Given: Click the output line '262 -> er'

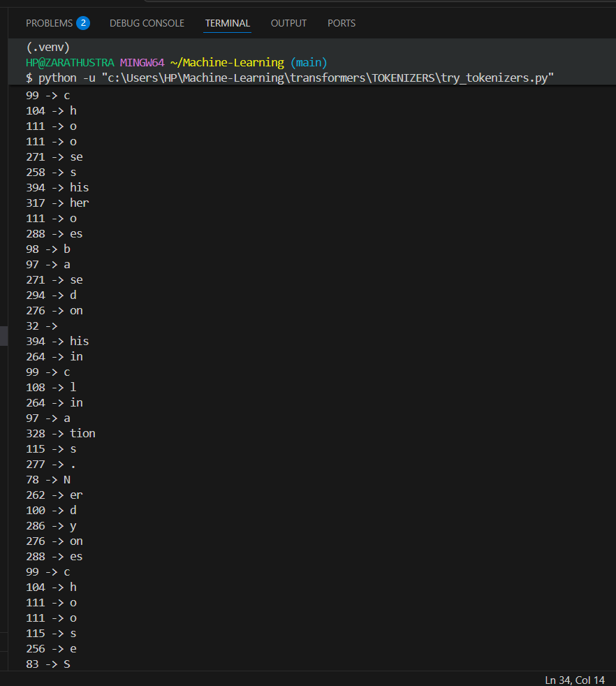Looking at the screenshot, I should 54,495.
